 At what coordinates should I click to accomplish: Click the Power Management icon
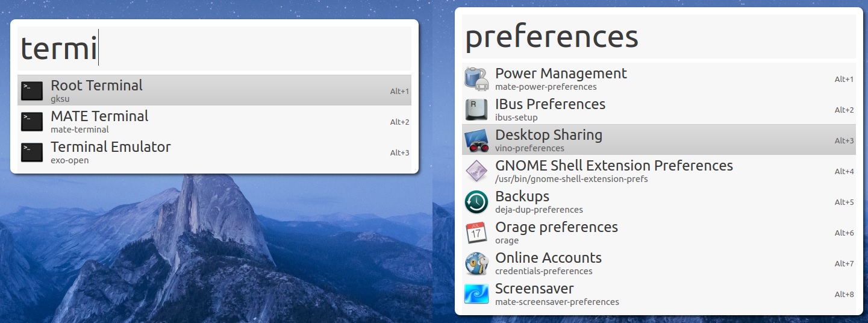(476, 78)
